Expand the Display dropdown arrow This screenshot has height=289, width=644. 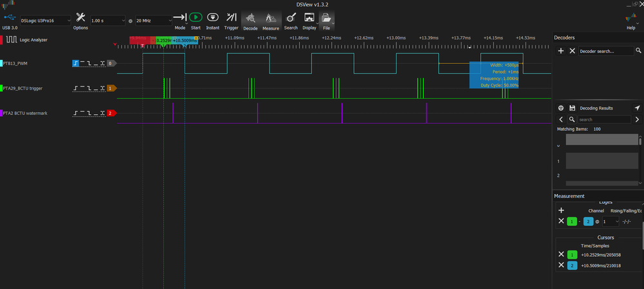(x=318, y=24)
